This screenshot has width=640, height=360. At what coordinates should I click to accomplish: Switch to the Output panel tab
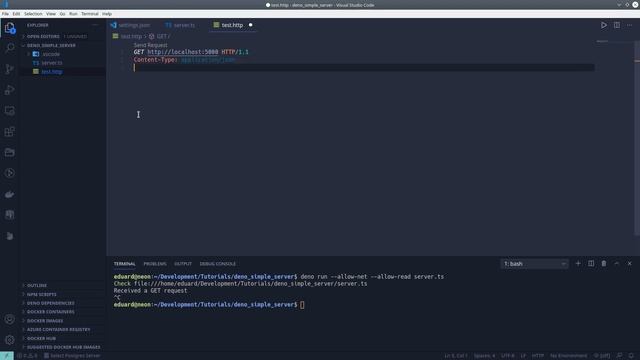coord(183,264)
